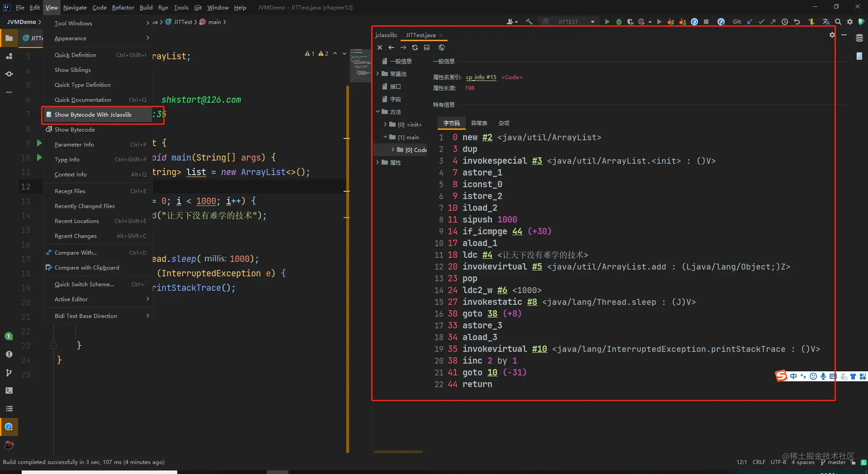868x474 pixels.
Task: Click the jclasslib close X icon
Action: pyautogui.click(x=380, y=47)
